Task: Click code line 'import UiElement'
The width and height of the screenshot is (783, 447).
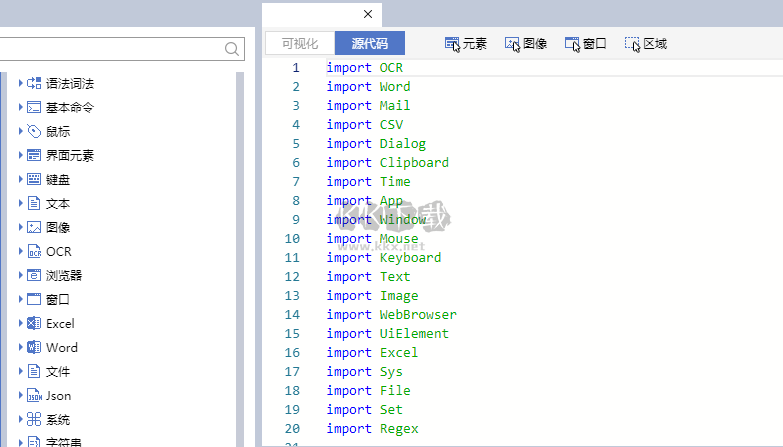Action: [x=388, y=334]
